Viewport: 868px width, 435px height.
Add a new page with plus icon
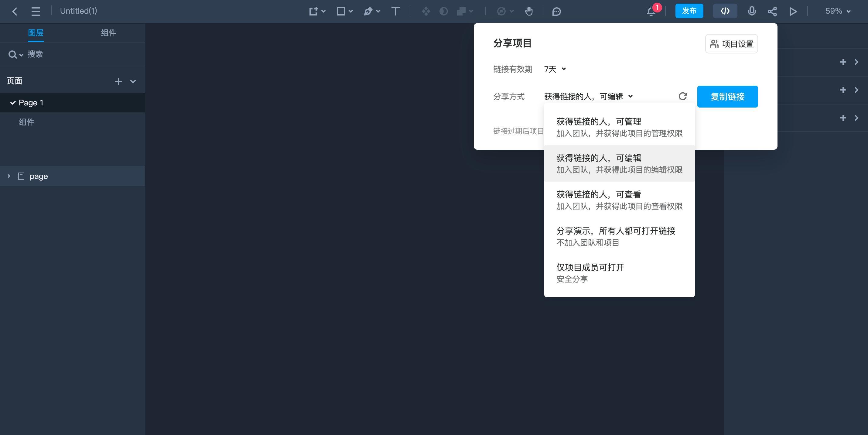[x=118, y=81]
